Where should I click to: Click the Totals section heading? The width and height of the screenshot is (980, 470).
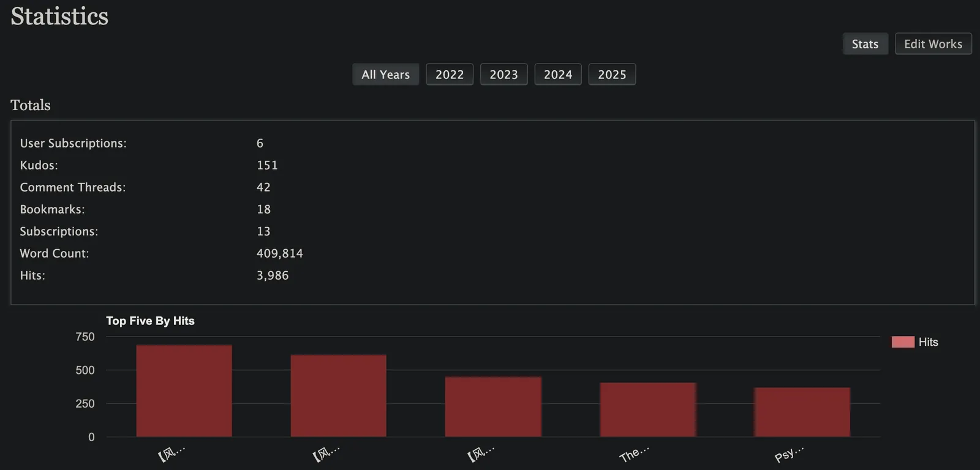(x=31, y=105)
